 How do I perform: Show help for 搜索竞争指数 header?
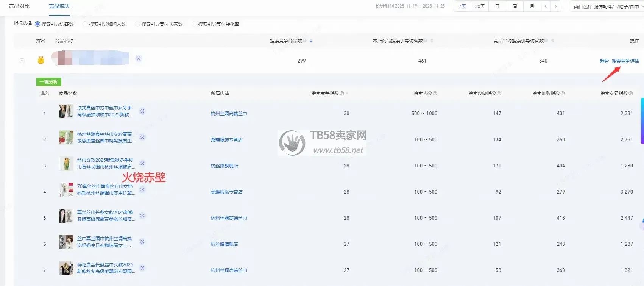(x=342, y=94)
